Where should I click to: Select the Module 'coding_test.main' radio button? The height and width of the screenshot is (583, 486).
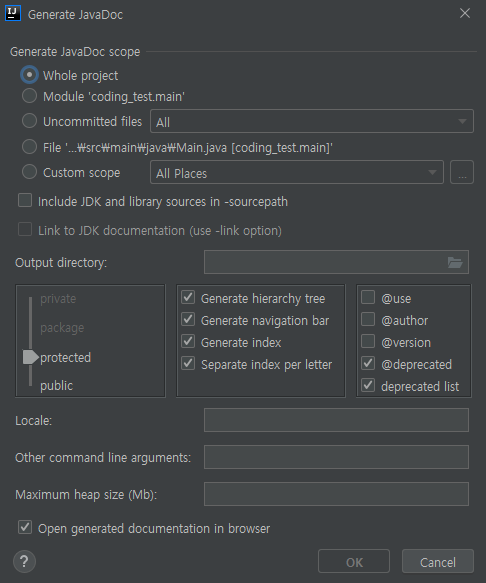pos(29,96)
